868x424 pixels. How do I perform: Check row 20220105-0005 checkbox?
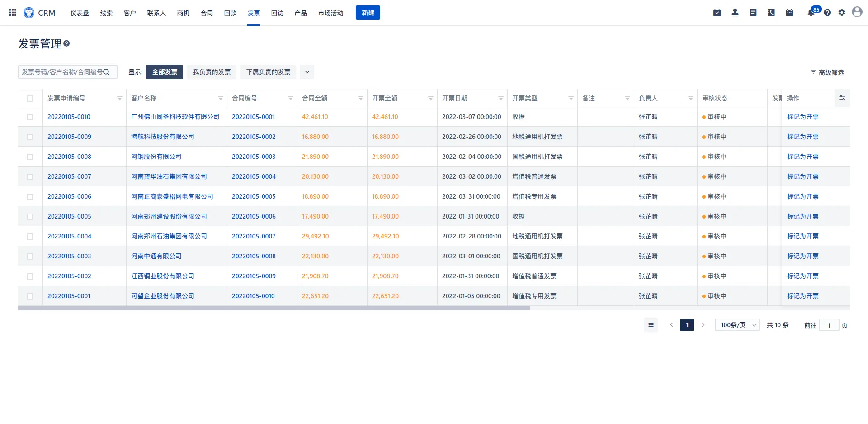point(30,217)
